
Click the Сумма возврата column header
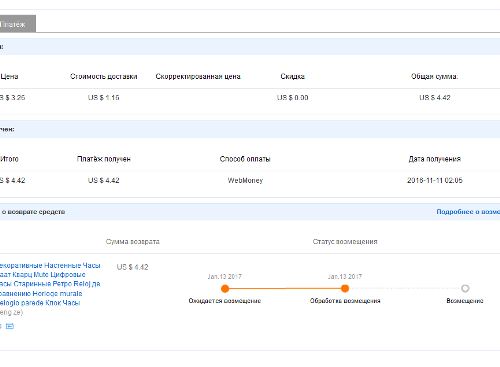click(x=133, y=242)
